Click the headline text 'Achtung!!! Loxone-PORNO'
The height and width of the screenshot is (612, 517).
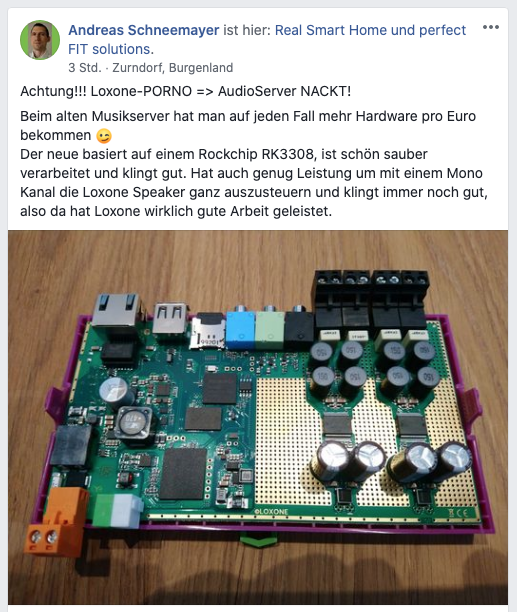pos(106,91)
